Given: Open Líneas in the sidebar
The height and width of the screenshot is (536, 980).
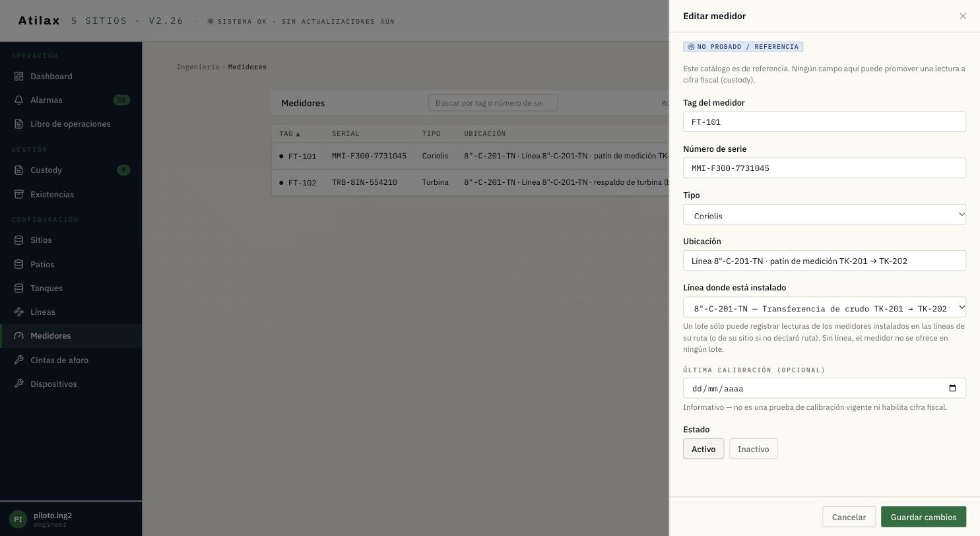Looking at the screenshot, I should tap(71, 312).
